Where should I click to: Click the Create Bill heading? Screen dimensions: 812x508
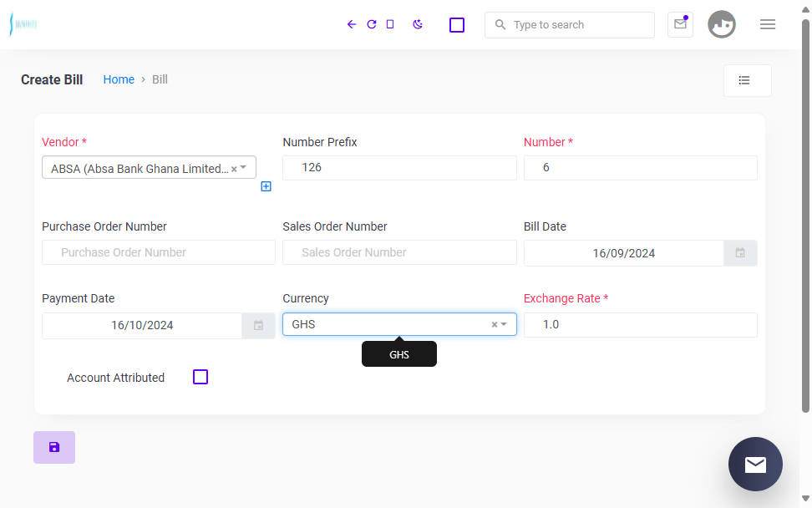52,79
